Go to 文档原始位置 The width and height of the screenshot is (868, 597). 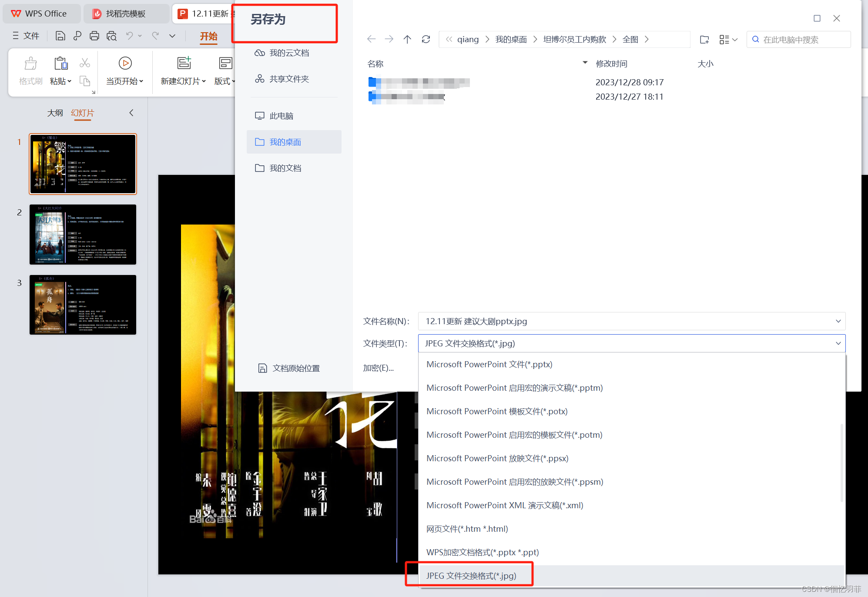click(289, 368)
